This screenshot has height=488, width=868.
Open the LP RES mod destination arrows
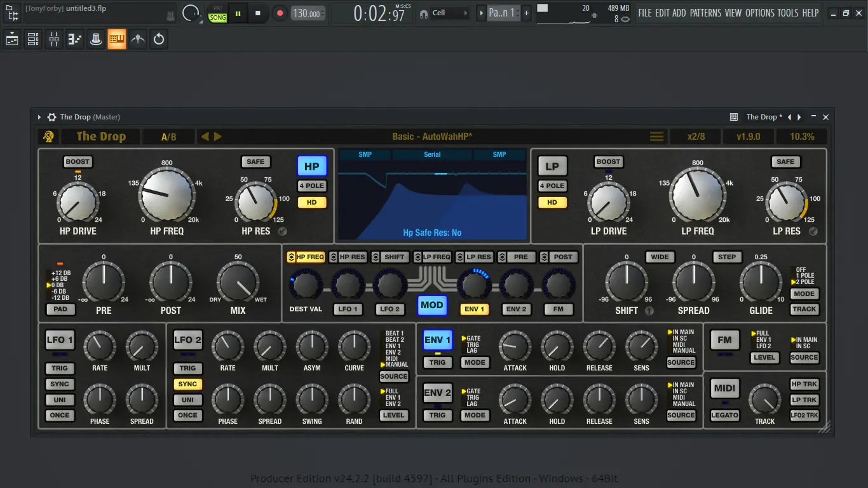tap(460, 257)
